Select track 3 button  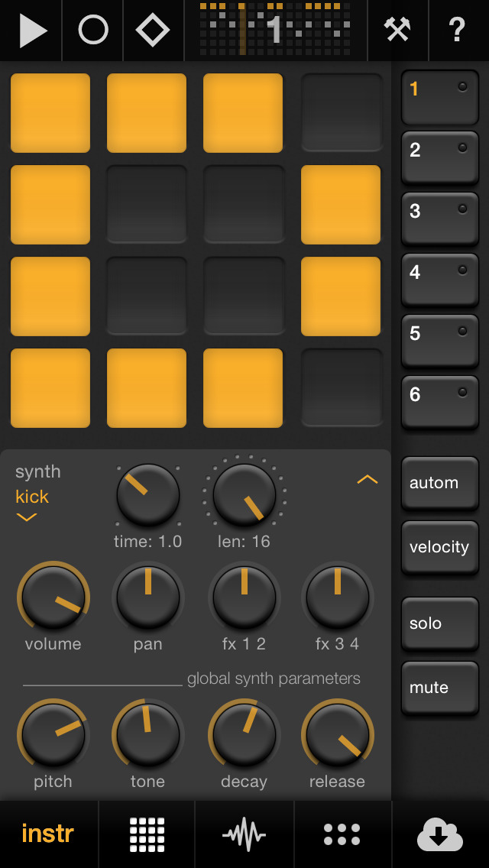pos(439,220)
